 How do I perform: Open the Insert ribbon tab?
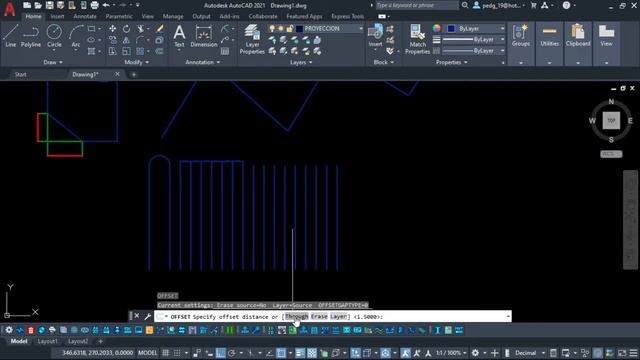(x=57, y=16)
